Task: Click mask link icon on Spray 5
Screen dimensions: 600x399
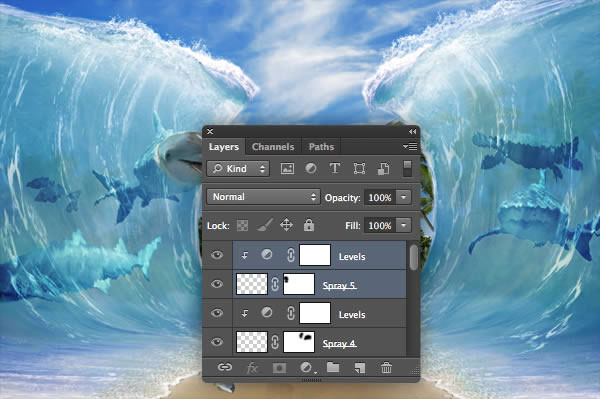Action: (x=275, y=284)
